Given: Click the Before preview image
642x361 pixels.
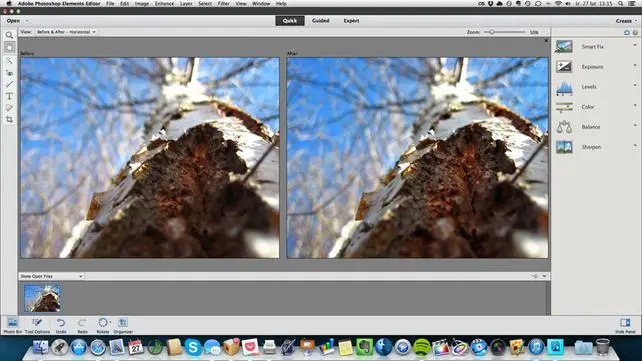Looking at the screenshot, I should click(x=150, y=158).
